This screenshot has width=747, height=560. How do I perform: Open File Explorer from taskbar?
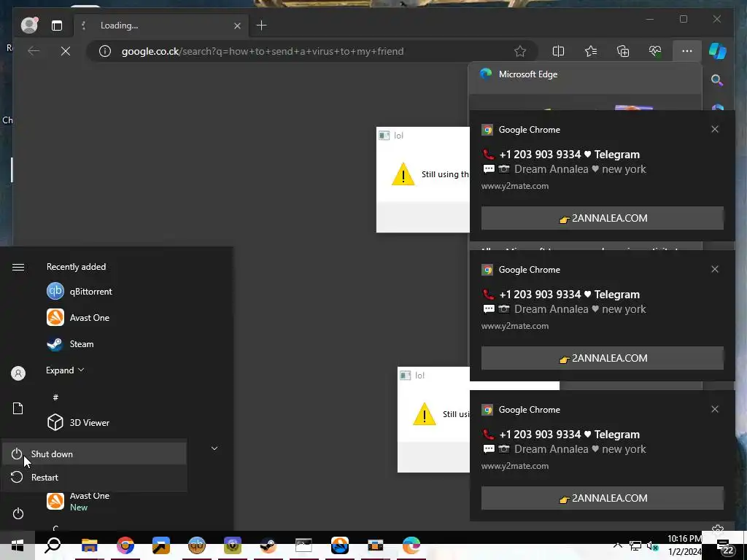pos(89,545)
